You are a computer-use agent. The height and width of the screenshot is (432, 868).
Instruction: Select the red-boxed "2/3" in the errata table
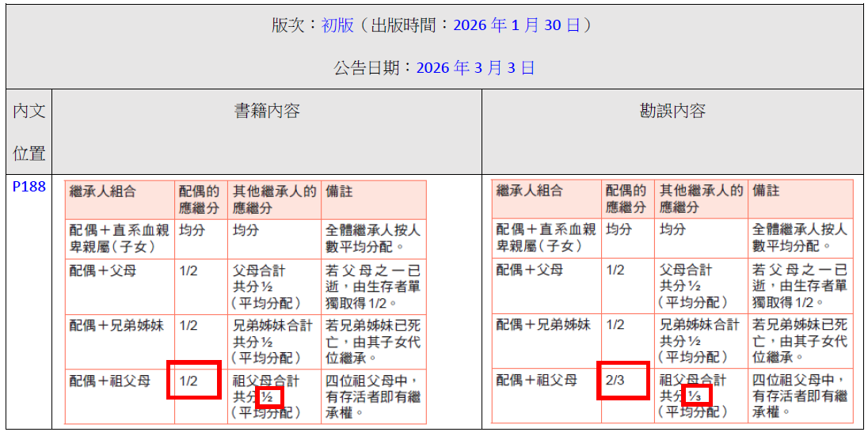tap(617, 381)
